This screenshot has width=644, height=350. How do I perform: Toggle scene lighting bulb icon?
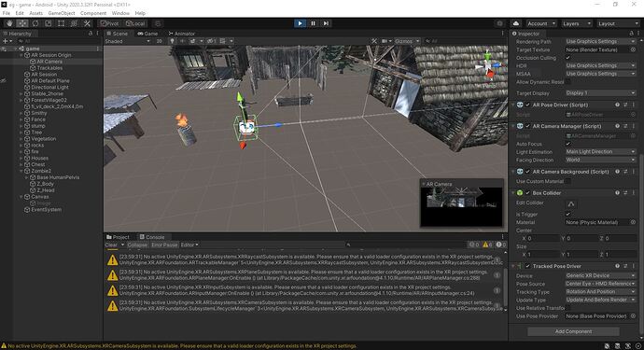(x=172, y=41)
